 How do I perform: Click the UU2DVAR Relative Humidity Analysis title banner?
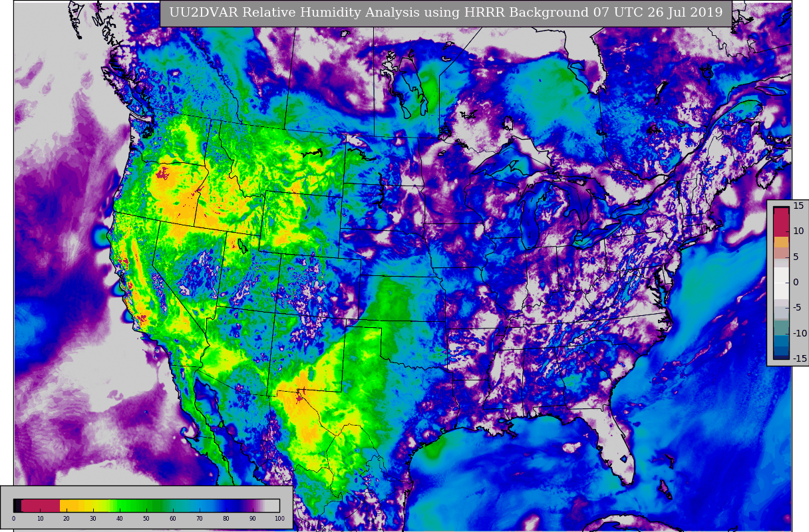point(446,13)
